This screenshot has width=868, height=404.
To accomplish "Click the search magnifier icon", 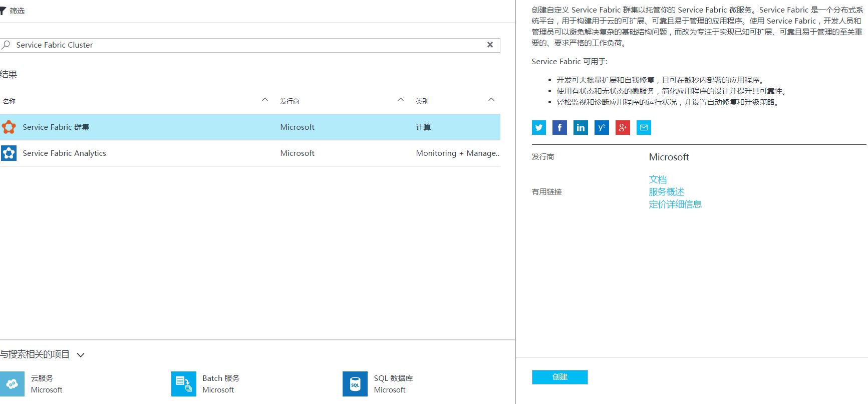I will coord(6,45).
